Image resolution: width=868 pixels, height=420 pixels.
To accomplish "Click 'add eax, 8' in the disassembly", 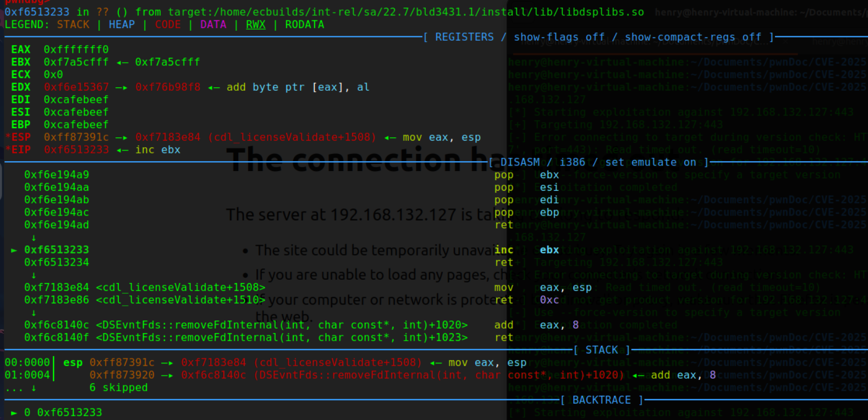I will pyautogui.click(x=536, y=325).
